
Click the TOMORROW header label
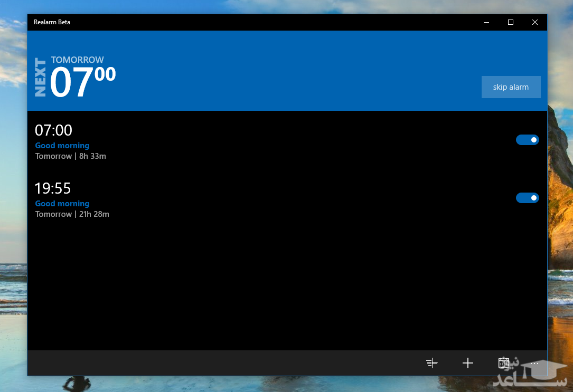click(78, 60)
